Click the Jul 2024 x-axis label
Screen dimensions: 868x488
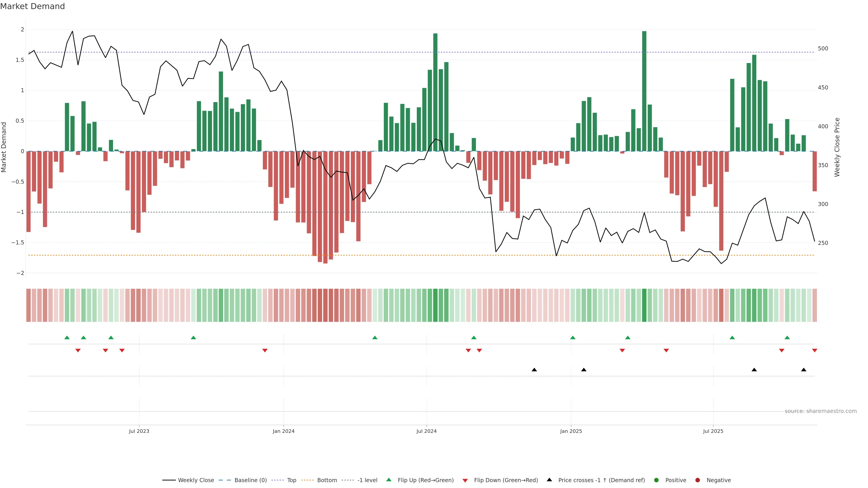click(426, 431)
